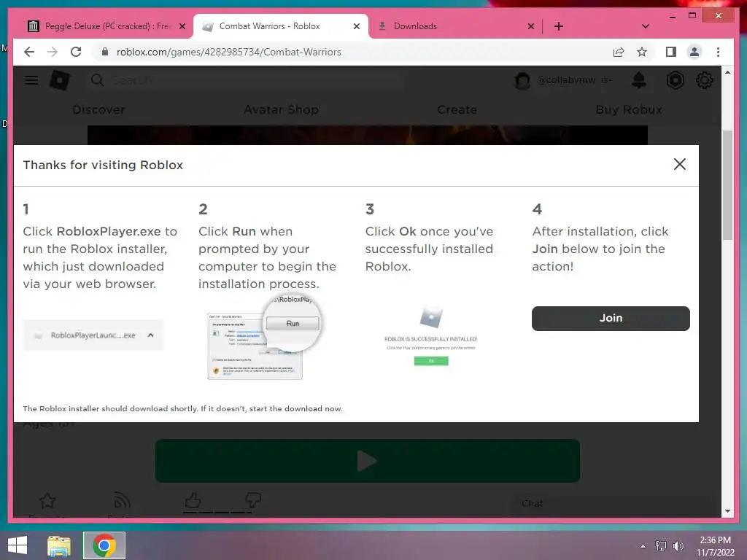This screenshot has width=747, height=560.
Task: Open the Roblox hamburger menu
Action: point(31,80)
